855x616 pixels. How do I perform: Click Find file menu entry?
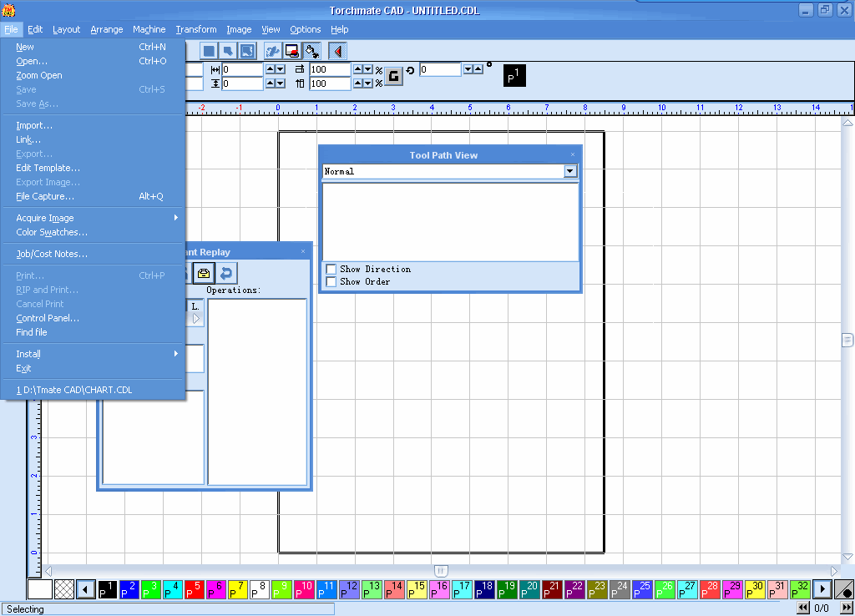[x=93, y=332]
